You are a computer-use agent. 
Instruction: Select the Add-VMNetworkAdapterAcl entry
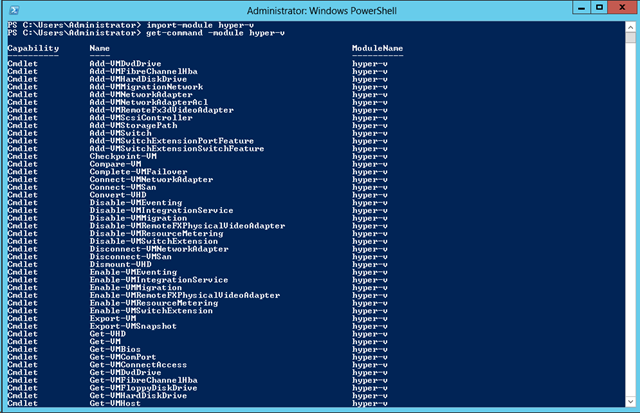click(x=149, y=102)
